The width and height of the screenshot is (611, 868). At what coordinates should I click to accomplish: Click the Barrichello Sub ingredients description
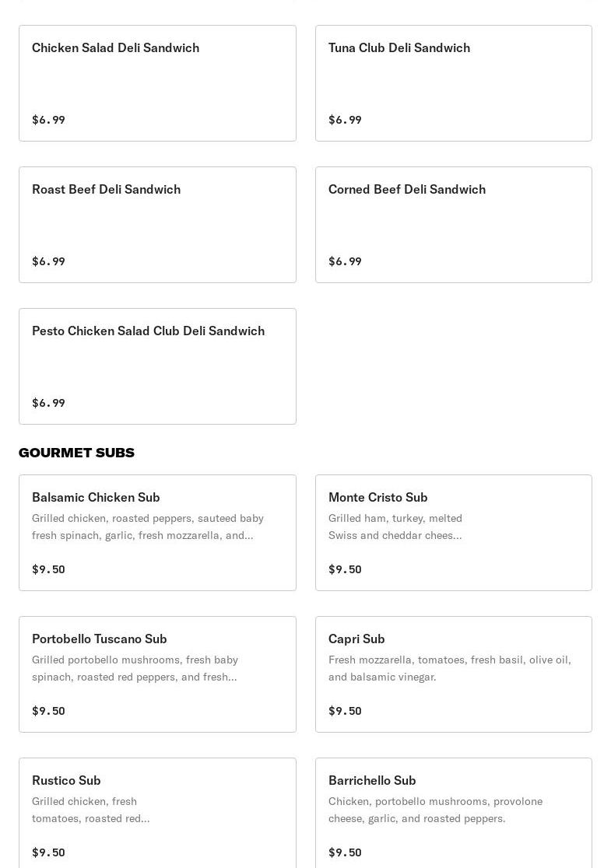(435, 810)
